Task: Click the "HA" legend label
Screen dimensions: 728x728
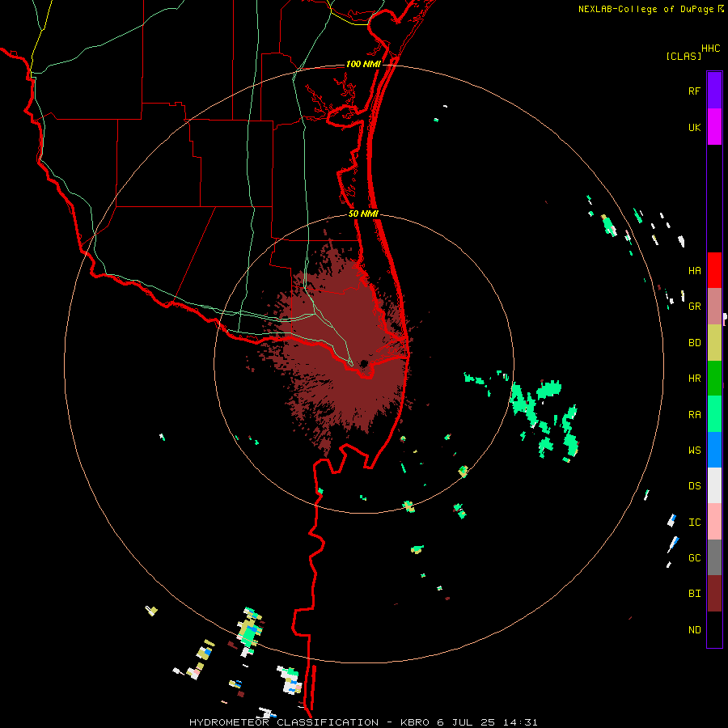Action: [x=694, y=271]
